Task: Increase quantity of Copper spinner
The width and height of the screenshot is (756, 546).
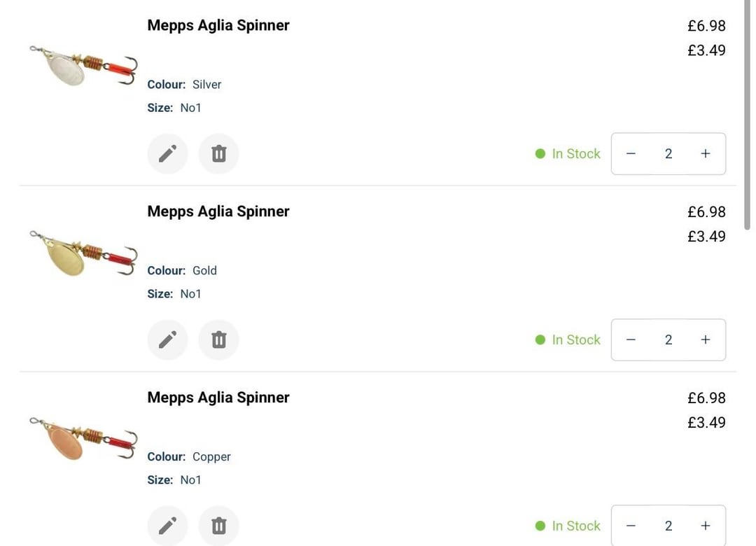Action: (x=706, y=526)
